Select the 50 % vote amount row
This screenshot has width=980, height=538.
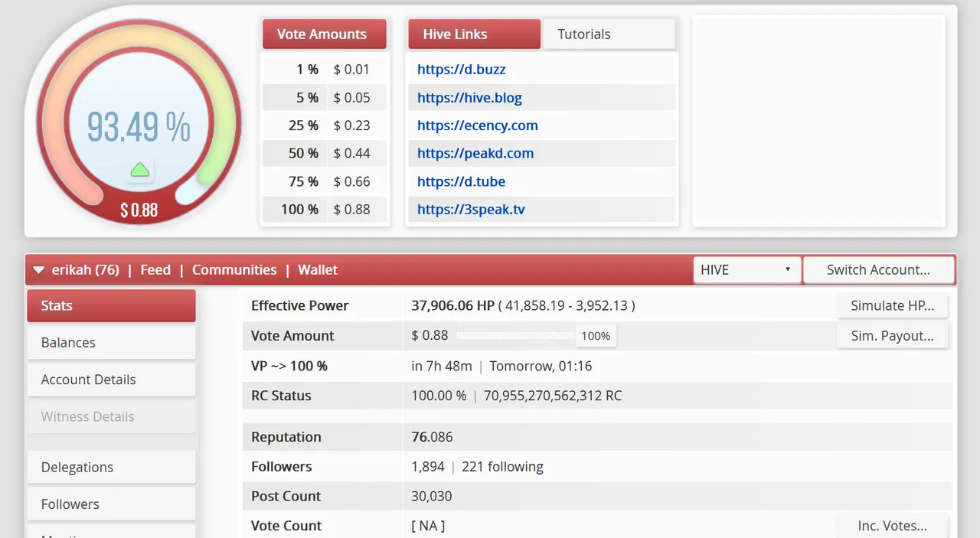(324, 153)
